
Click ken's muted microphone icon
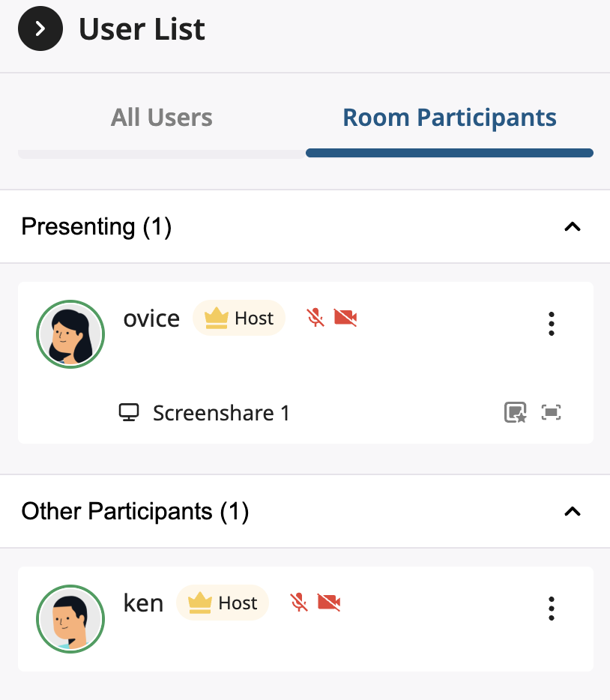[299, 602]
